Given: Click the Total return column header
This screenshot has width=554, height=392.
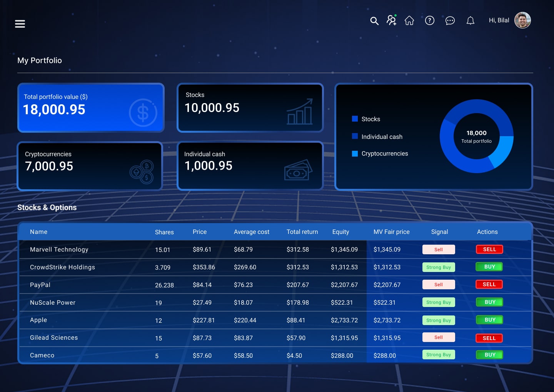Looking at the screenshot, I should 302,232.
